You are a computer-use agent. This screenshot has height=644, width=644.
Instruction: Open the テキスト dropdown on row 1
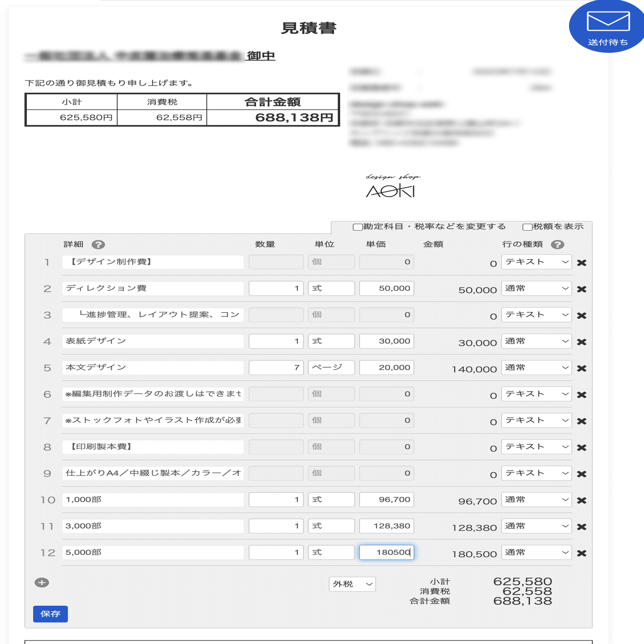tap(536, 262)
